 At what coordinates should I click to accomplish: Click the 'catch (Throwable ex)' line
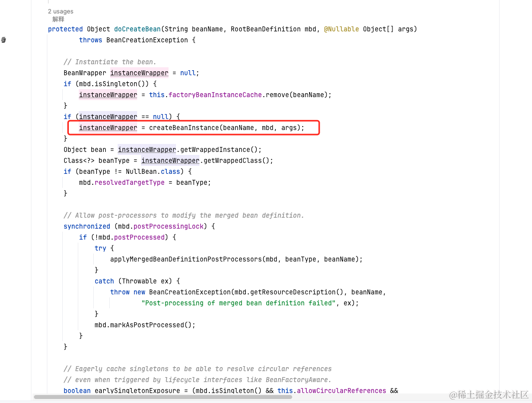tap(138, 281)
